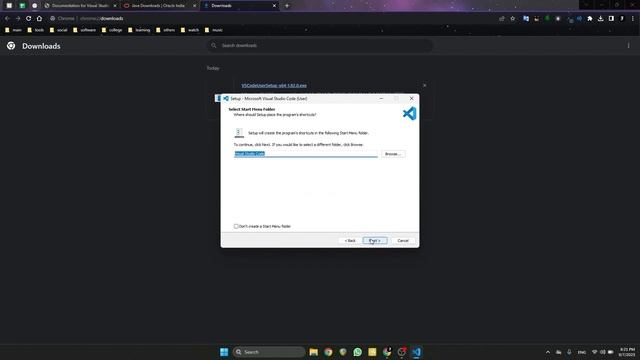Open the music bookmarks folder
This screenshot has height=360, width=640.
pyautogui.click(x=214, y=30)
